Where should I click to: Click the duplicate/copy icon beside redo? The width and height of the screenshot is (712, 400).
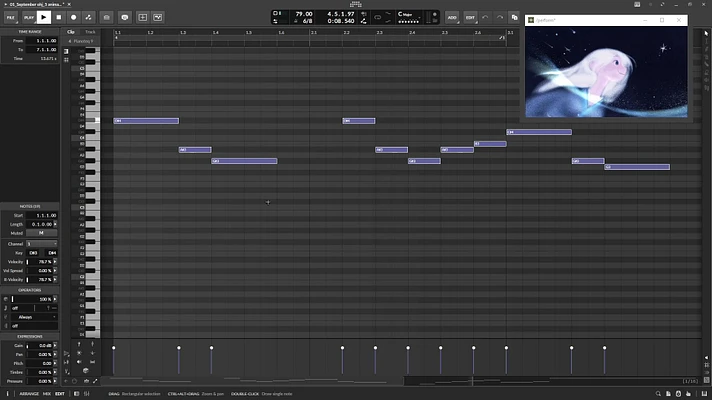tap(514, 18)
